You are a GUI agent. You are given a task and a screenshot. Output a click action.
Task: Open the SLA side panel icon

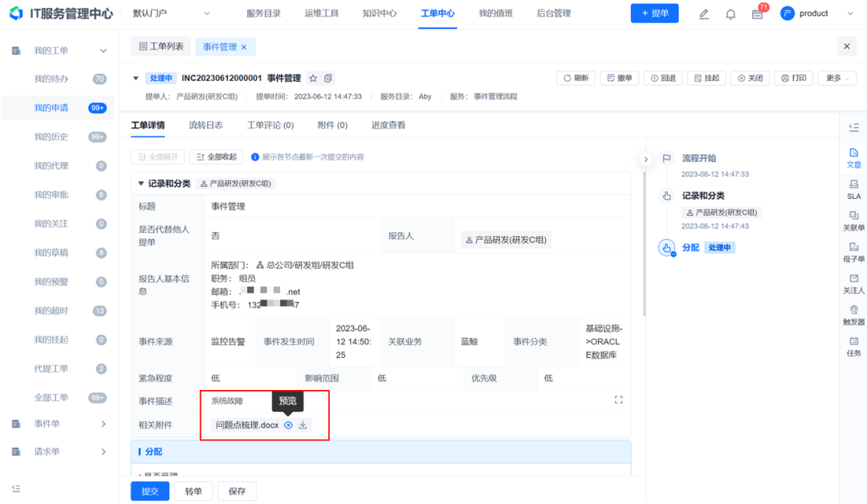pos(853,189)
